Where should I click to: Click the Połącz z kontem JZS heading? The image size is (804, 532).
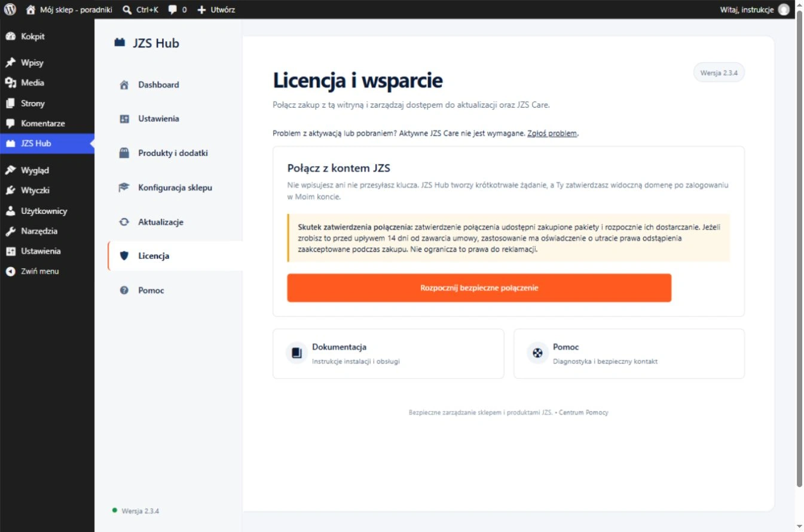(x=338, y=168)
